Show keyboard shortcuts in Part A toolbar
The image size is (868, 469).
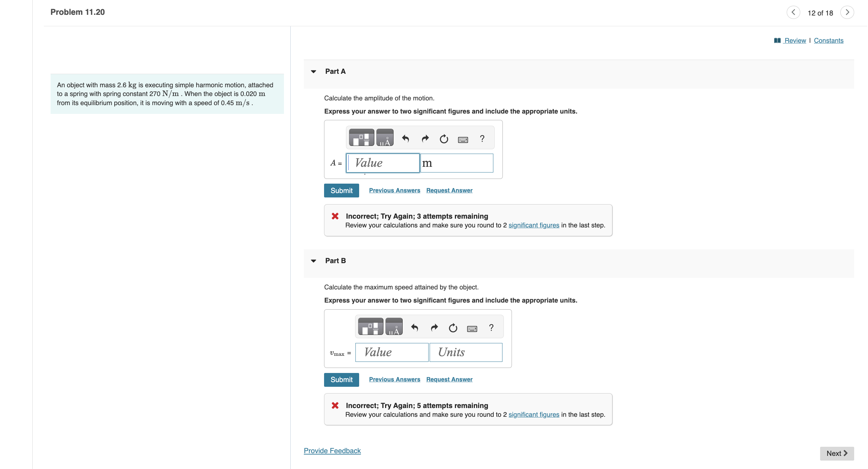pyautogui.click(x=463, y=139)
